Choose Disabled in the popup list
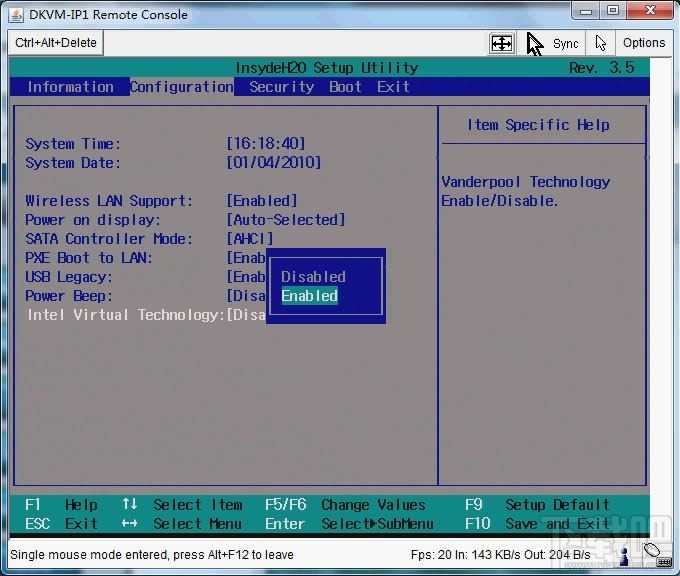The height and width of the screenshot is (576, 680). pos(313,277)
